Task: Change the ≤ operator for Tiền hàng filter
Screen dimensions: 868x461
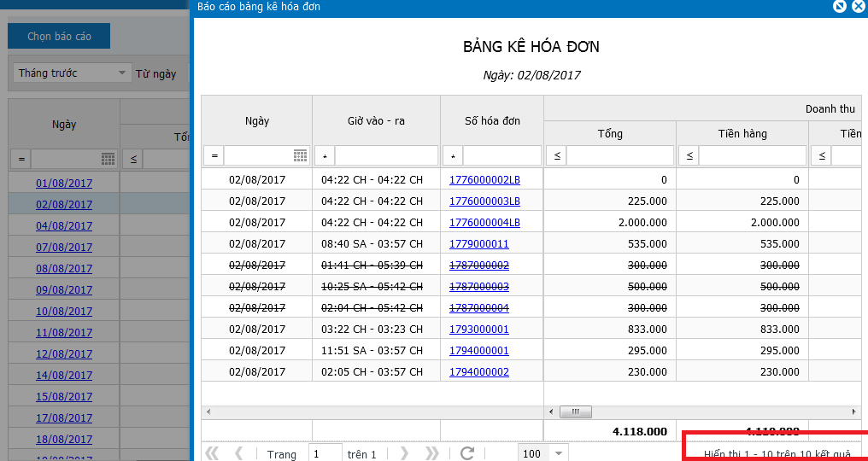Action: click(x=689, y=156)
